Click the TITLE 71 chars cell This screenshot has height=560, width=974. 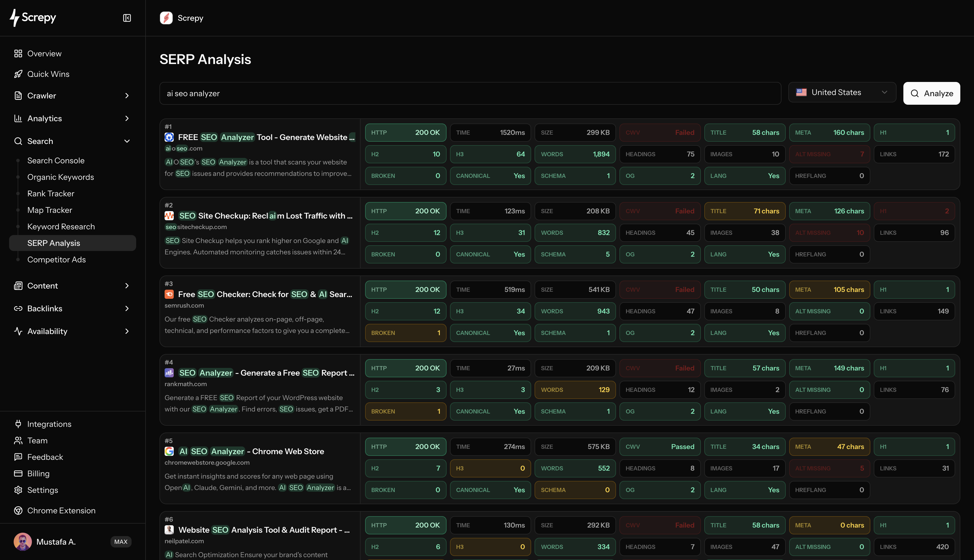(745, 211)
